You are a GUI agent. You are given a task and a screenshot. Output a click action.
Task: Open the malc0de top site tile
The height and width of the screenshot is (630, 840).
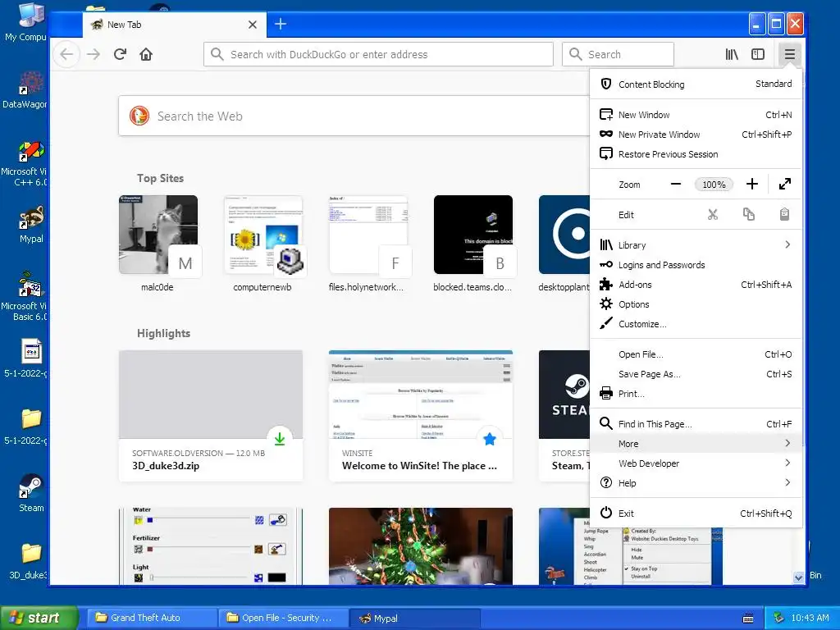(x=158, y=244)
